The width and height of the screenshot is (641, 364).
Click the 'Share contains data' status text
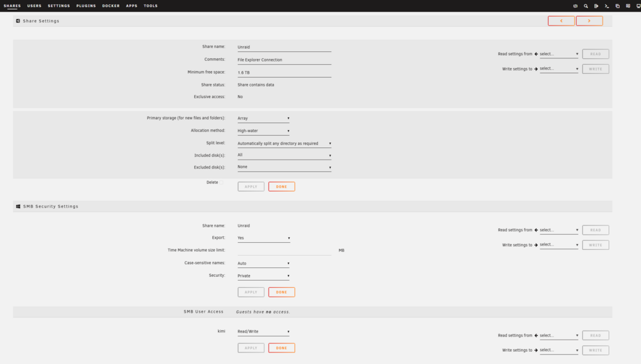[x=256, y=85]
